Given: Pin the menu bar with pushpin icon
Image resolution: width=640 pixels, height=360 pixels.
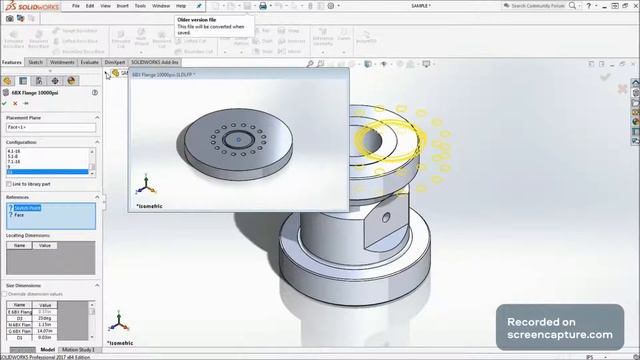Looking at the screenshot, I should click(x=199, y=6).
